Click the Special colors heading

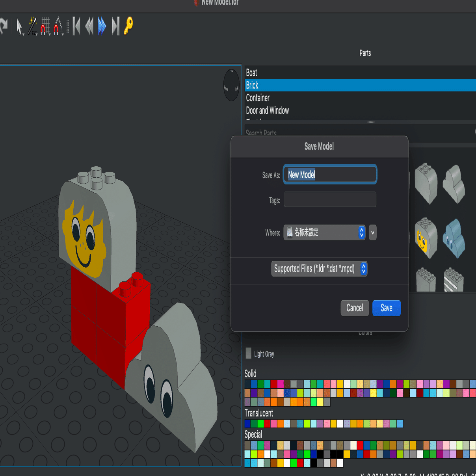253,434
